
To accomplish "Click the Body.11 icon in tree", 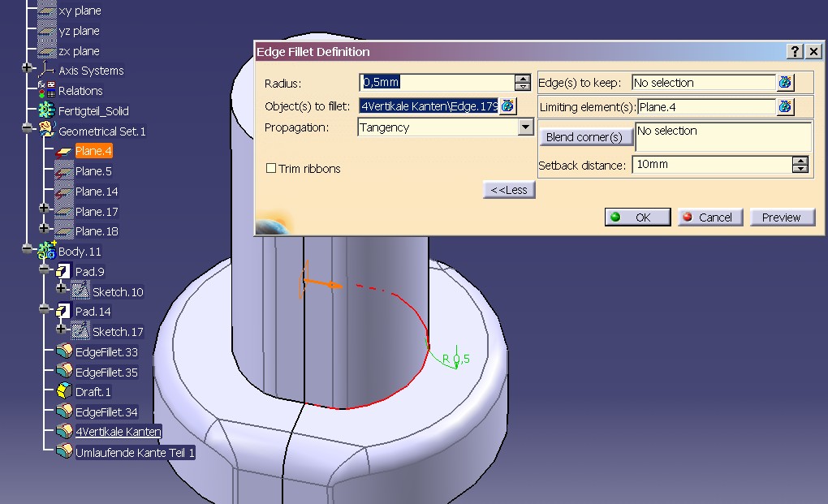I will 46,252.
